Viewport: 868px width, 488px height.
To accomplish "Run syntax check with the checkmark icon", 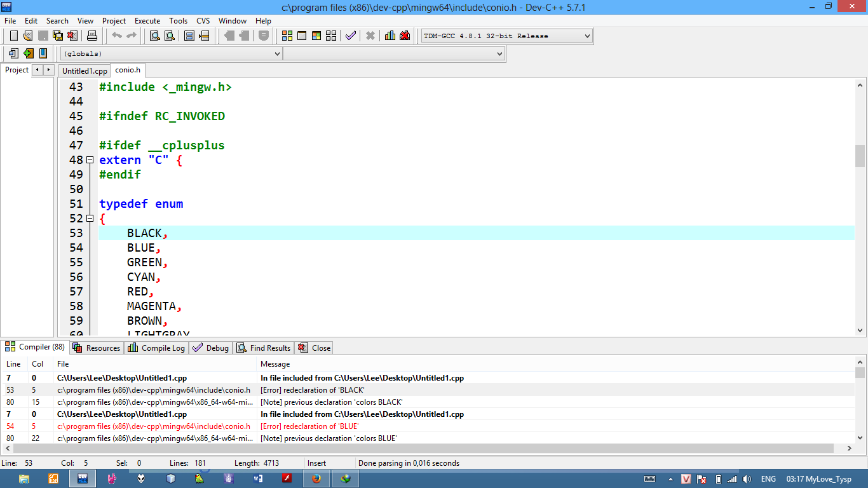I will click(350, 36).
